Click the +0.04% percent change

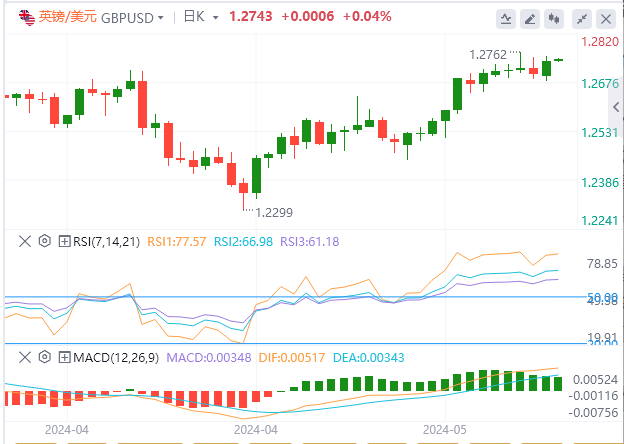(367, 17)
